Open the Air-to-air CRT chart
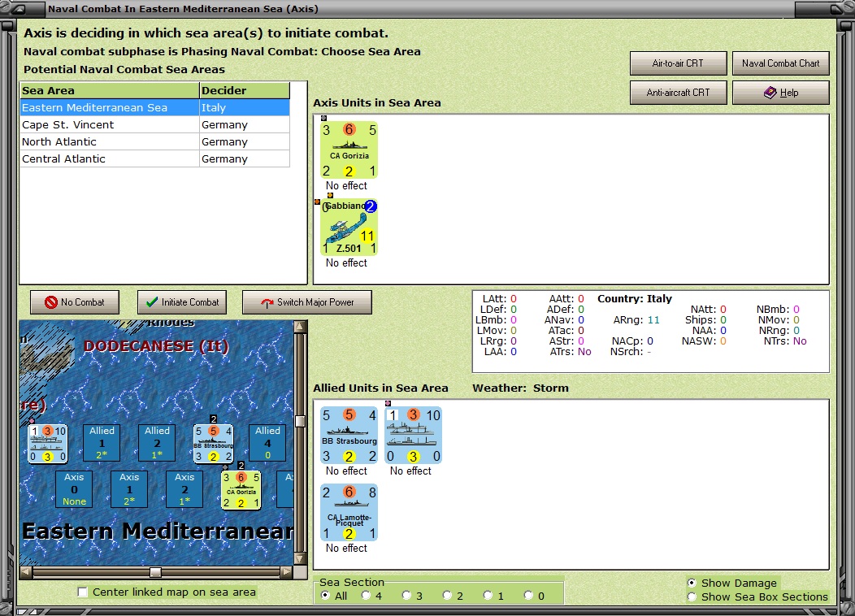 pyautogui.click(x=679, y=63)
